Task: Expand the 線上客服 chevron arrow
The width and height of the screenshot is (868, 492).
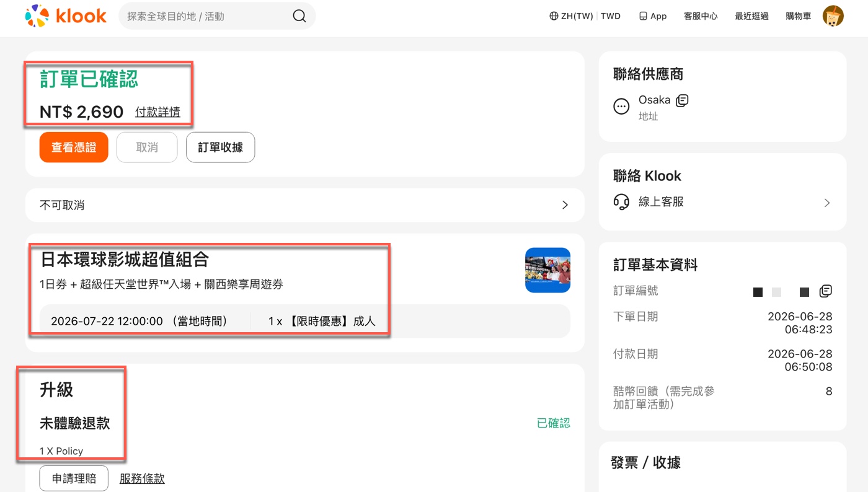Action: point(826,203)
